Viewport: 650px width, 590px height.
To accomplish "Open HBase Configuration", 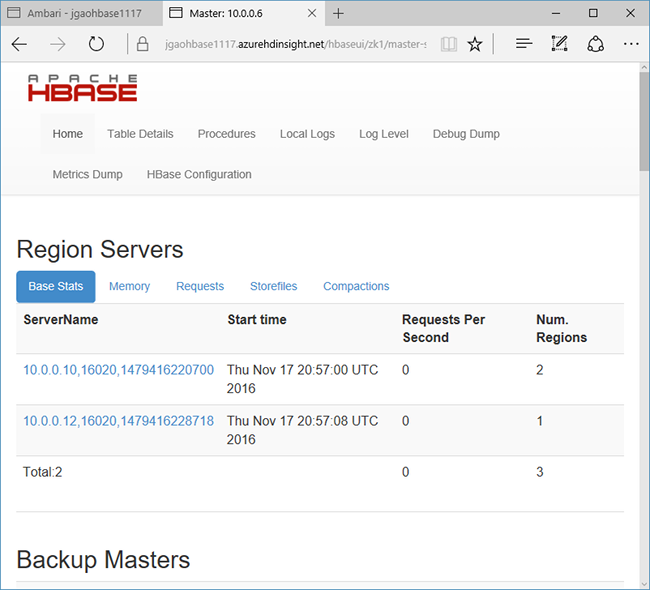I will 199,174.
